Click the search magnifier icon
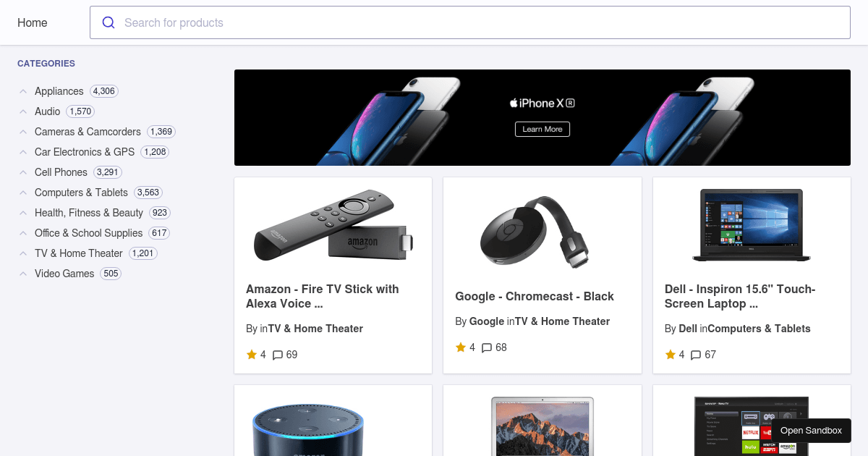The image size is (868, 456). click(109, 22)
